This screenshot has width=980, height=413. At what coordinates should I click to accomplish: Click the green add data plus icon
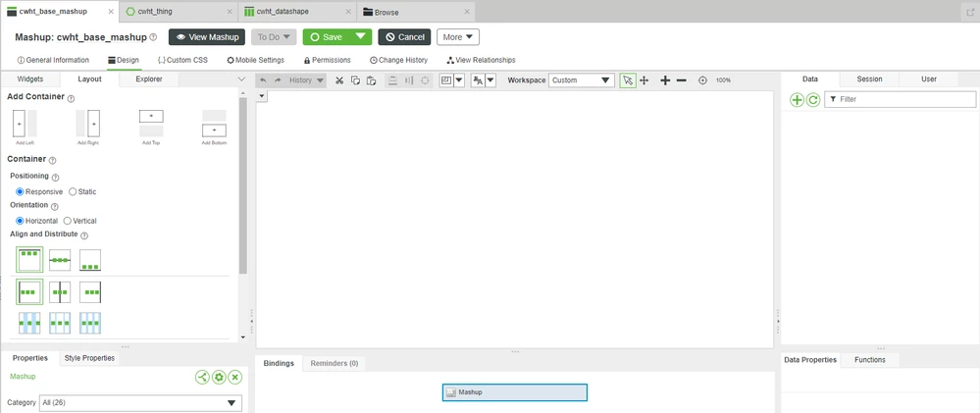coord(797,100)
